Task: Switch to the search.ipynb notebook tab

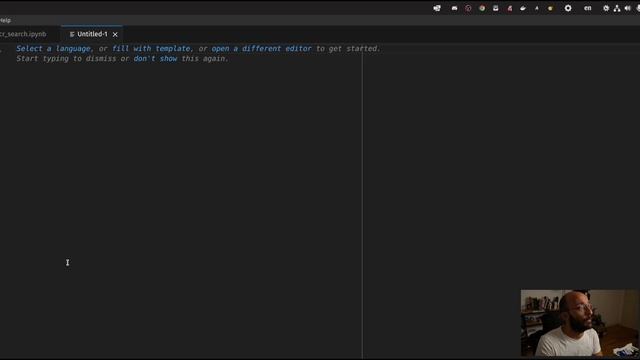Action: tap(23, 34)
